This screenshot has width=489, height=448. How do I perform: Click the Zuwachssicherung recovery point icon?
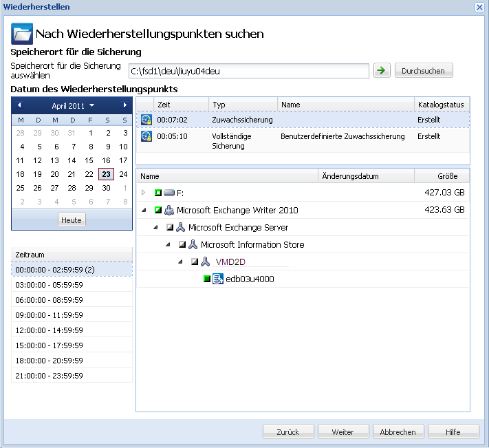[146, 120]
